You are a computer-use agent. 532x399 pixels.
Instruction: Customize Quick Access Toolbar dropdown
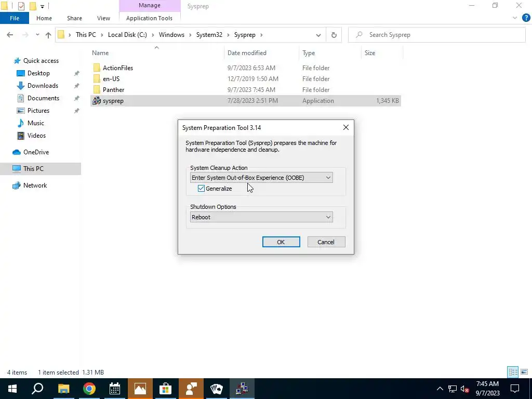[x=43, y=6]
